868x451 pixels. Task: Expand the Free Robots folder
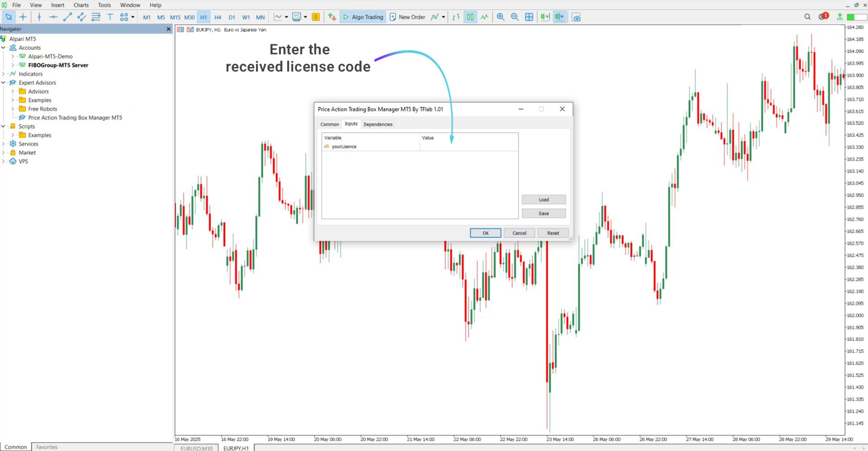pos(13,109)
